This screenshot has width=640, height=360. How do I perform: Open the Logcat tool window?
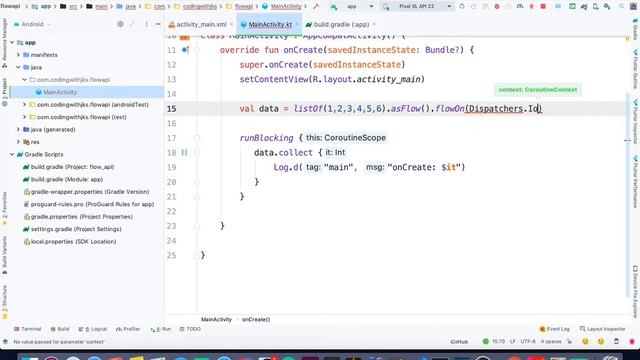93,329
